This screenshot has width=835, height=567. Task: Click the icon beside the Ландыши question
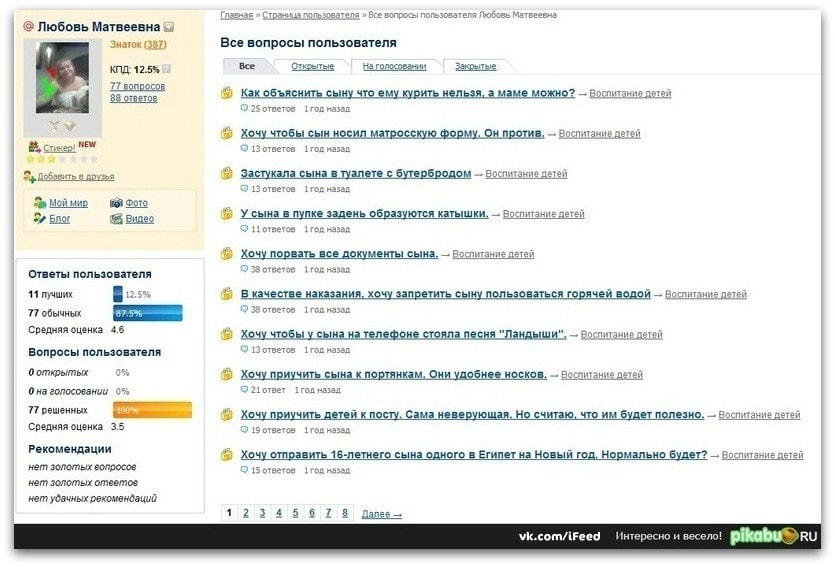point(227,334)
